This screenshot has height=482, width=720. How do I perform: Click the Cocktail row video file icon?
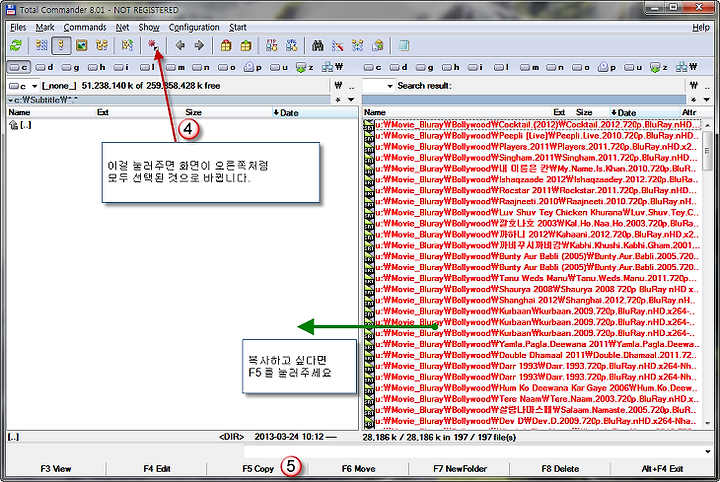[369, 125]
